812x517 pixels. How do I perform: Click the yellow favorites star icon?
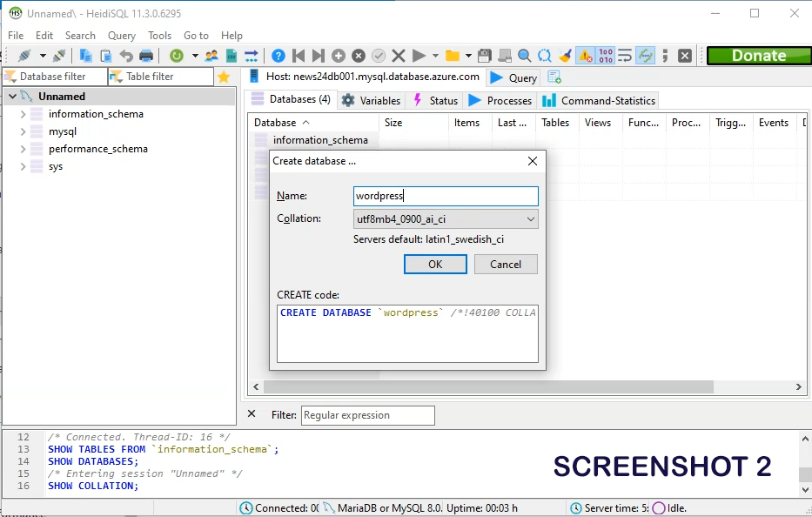point(224,77)
